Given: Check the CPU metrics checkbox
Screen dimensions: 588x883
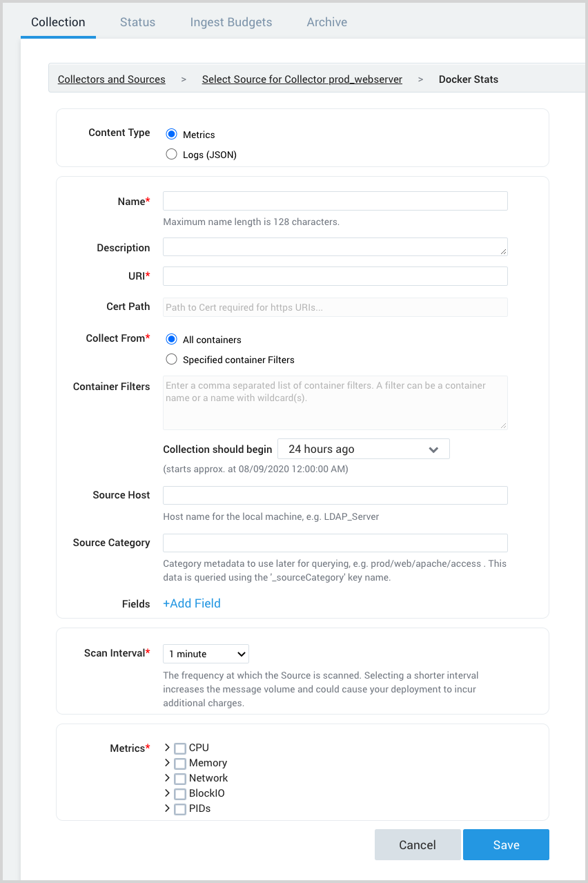Looking at the screenshot, I should pyautogui.click(x=180, y=748).
